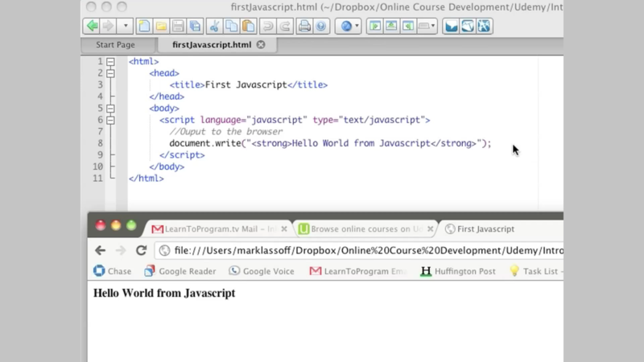Screen dimensions: 644x362
Task: Click first blue icon in rightmost toolbar group
Action: point(451,26)
